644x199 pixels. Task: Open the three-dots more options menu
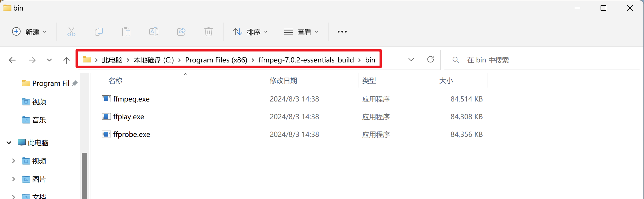[x=342, y=32]
